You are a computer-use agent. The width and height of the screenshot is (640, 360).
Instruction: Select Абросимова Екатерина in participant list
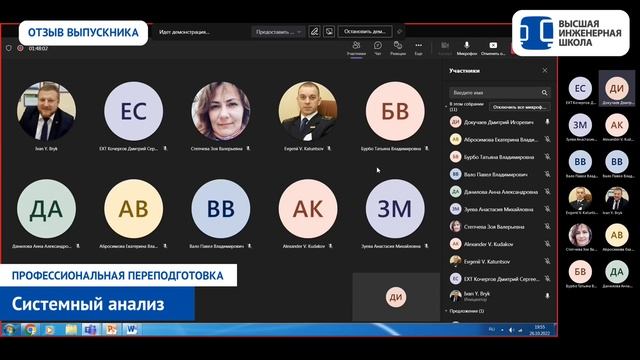(499, 139)
